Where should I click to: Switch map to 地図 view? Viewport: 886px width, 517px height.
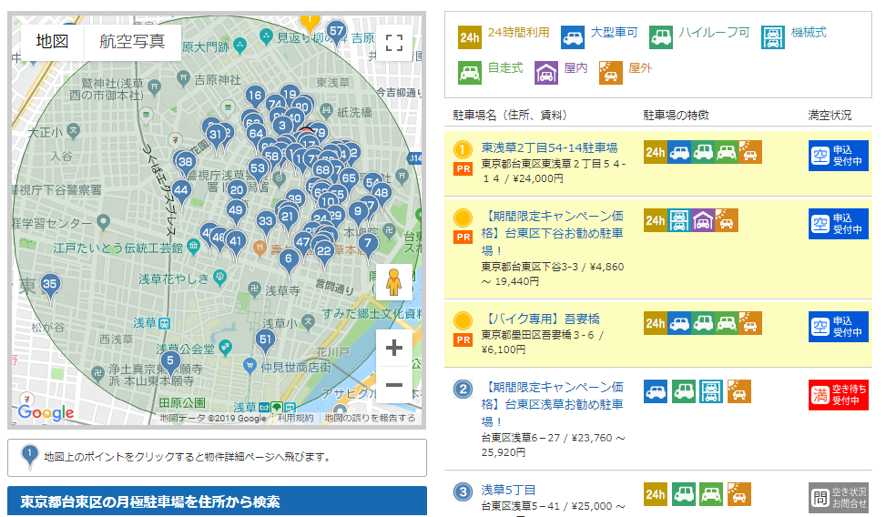tap(52, 42)
